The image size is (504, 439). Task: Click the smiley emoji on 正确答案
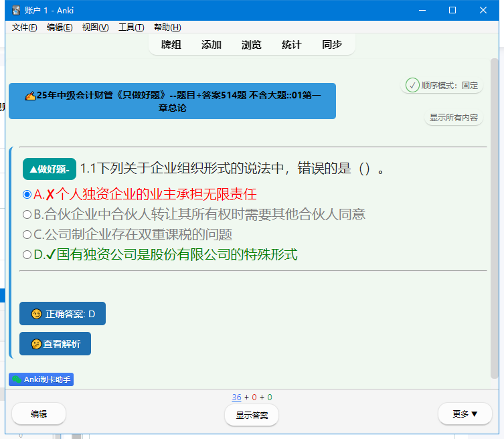[36, 314]
